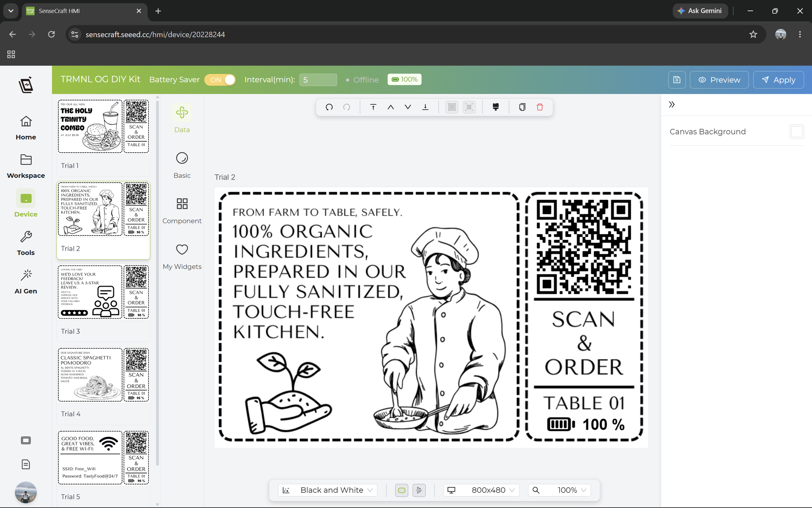Open the My Widgets tab
The image size is (812, 508).
tap(182, 256)
